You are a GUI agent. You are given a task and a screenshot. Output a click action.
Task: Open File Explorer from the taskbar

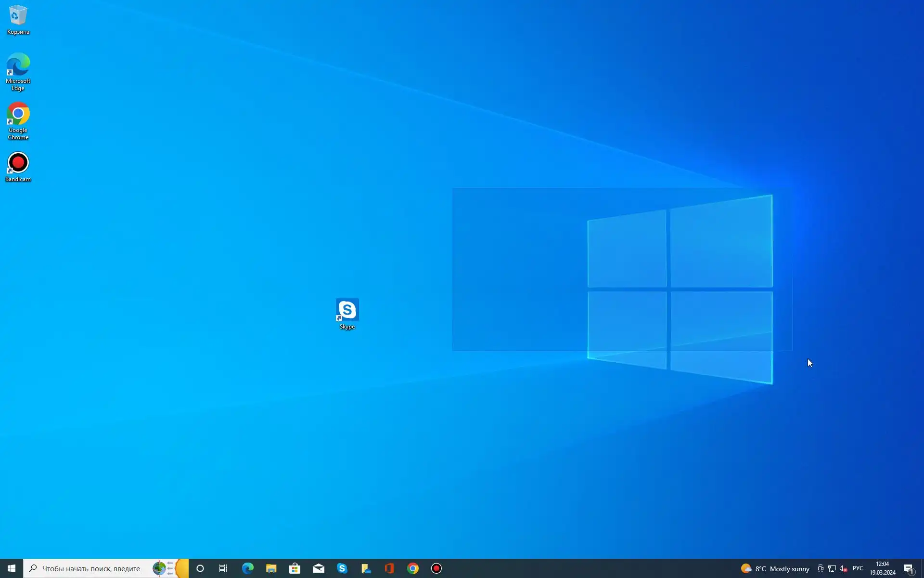[271, 568]
